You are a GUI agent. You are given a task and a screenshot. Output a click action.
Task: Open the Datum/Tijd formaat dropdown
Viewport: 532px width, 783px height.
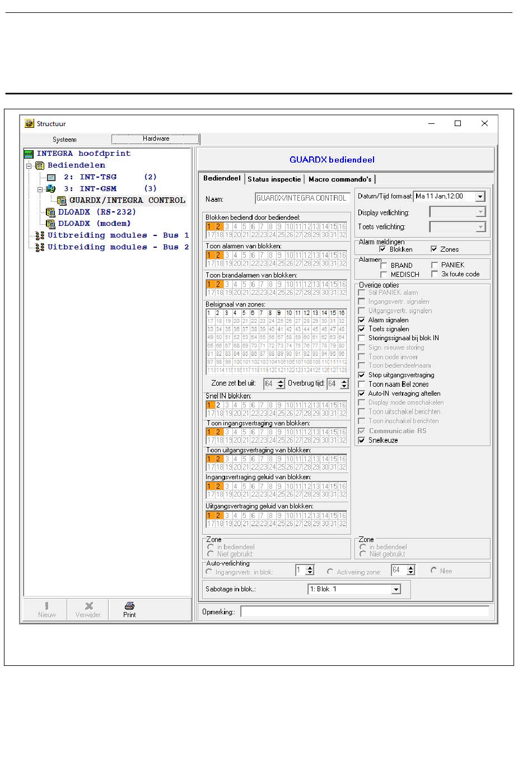[480, 197]
